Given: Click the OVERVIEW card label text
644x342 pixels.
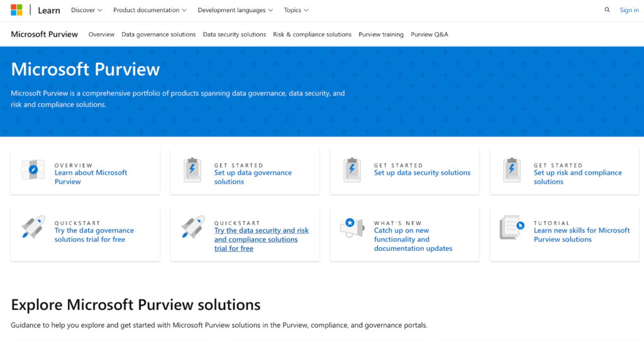Looking at the screenshot, I should click(x=74, y=165).
